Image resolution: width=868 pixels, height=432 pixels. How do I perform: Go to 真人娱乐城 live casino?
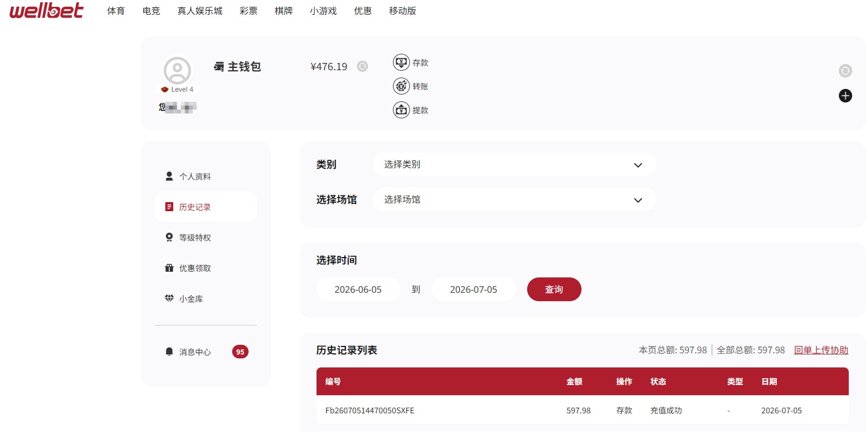tap(200, 11)
